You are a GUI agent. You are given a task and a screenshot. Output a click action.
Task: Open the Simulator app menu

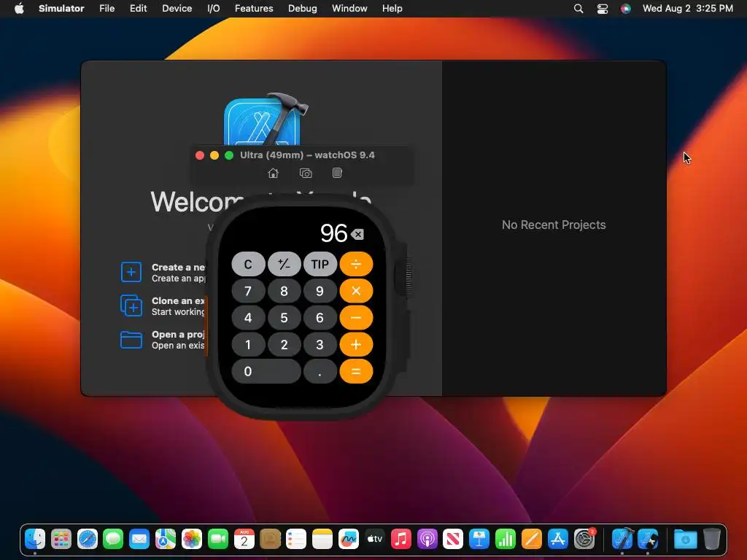click(61, 9)
